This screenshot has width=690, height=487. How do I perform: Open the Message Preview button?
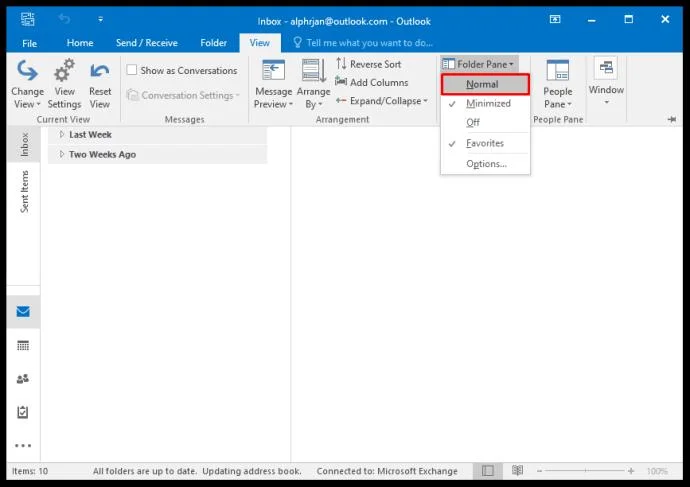273,83
